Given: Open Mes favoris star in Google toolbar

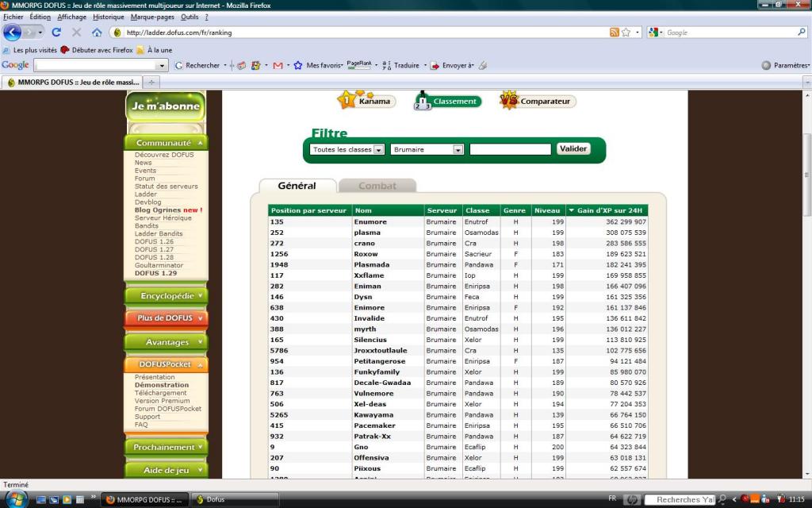Looking at the screenshot, I should coord(298,65).
